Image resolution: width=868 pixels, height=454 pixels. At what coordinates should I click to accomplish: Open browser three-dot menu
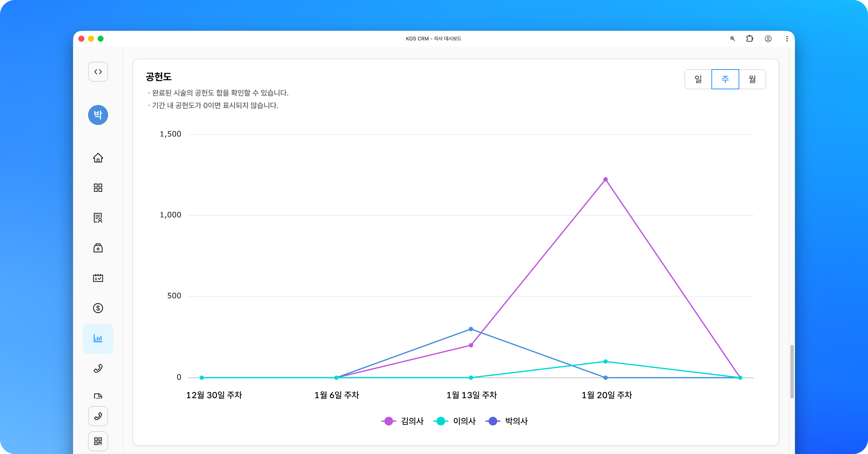point(787,39)
